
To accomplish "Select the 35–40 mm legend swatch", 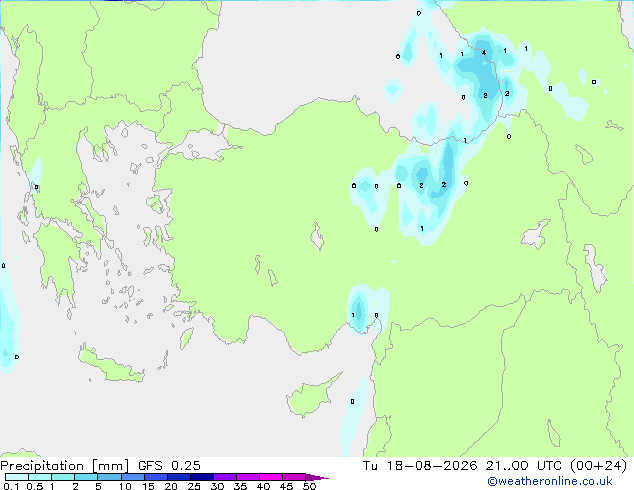I will [248, 477].
